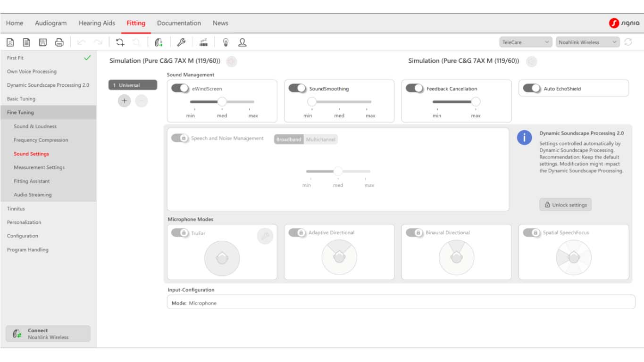Turn off the Auto EchoShield switch
The image size is (644, 362).
pyautogui.click(x=532, y=88)
